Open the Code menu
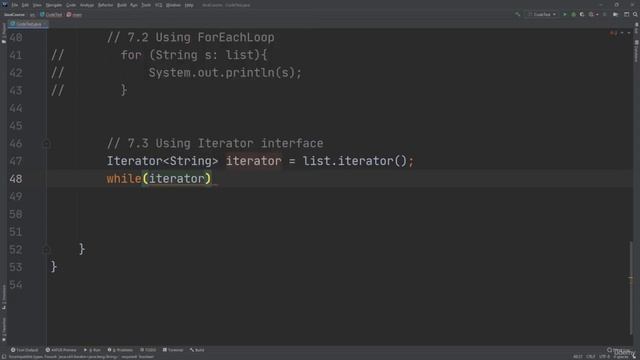The image size is (640, 360). point(71,5)
